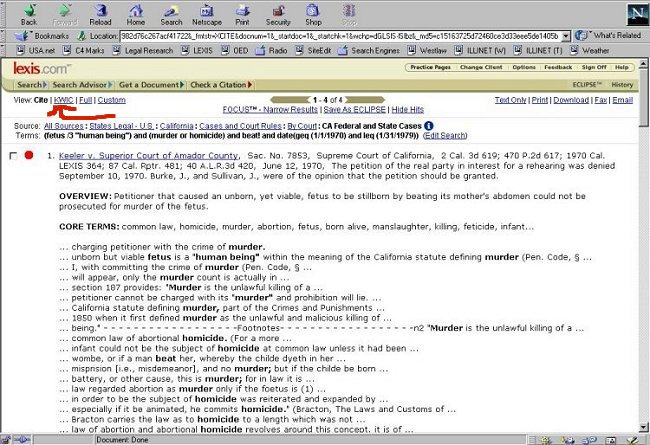This screenshot has height=445, width=650.
Task: Print the page using toolbar icon
Action: pyautogui.click(x=242, y=13)
